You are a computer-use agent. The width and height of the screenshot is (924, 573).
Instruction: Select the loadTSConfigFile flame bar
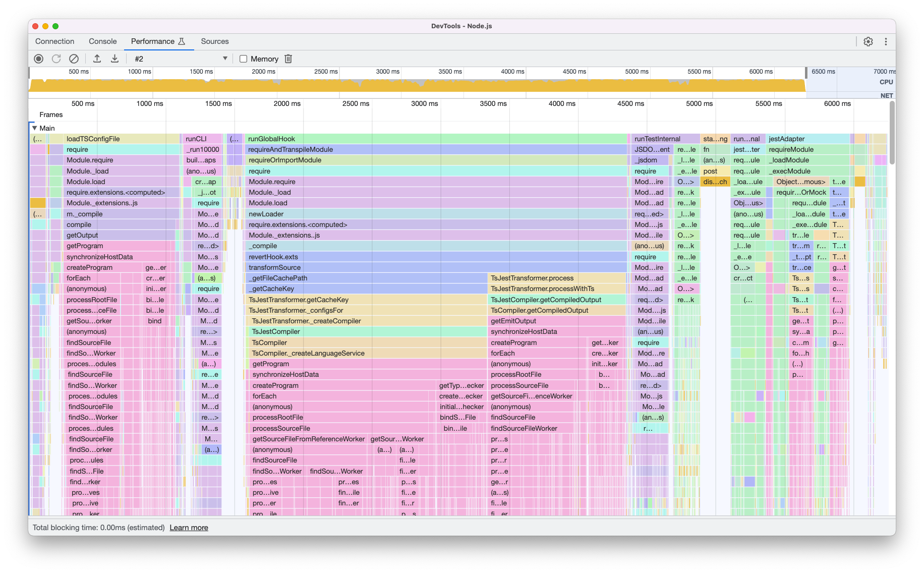pyautogui.click(x=122, y=139)
